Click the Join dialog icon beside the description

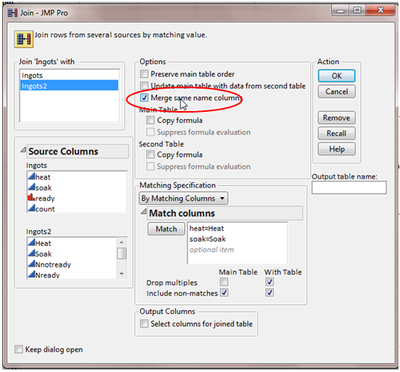pyautogui.click(x=24, y=39)
